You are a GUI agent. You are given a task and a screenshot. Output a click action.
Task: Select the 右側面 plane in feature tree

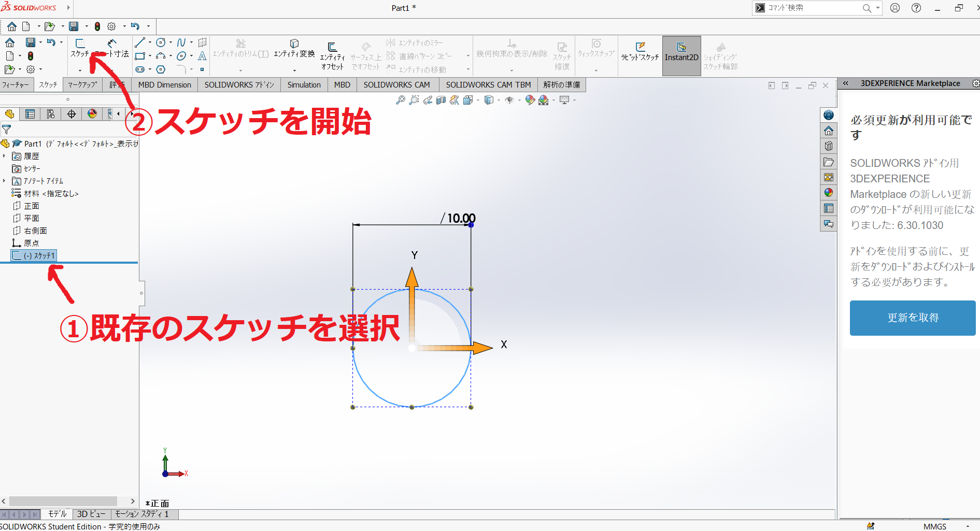pos(30,231)
